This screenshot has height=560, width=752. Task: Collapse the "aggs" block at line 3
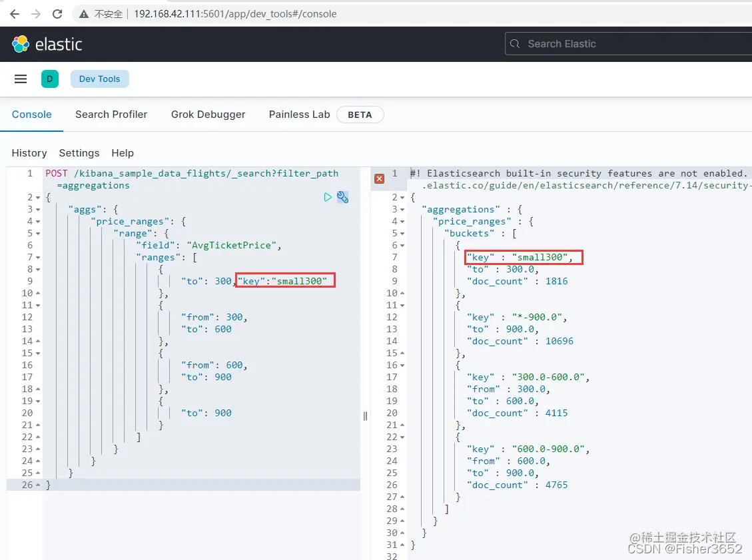click(x=38, y=210)
